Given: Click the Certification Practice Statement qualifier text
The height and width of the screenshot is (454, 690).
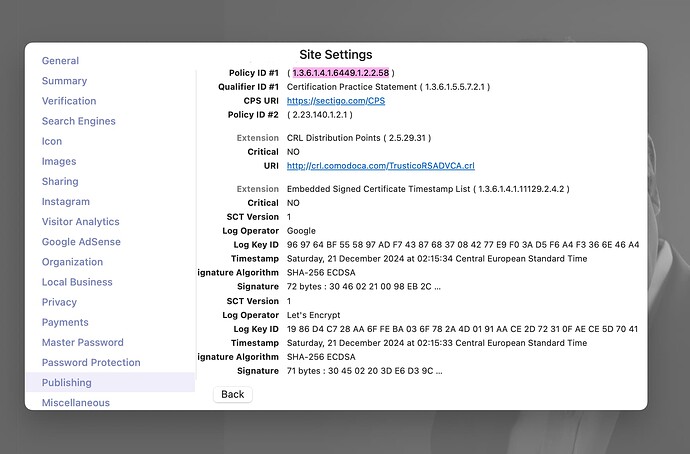Looking at the screenshot, I should pos(388,87).
